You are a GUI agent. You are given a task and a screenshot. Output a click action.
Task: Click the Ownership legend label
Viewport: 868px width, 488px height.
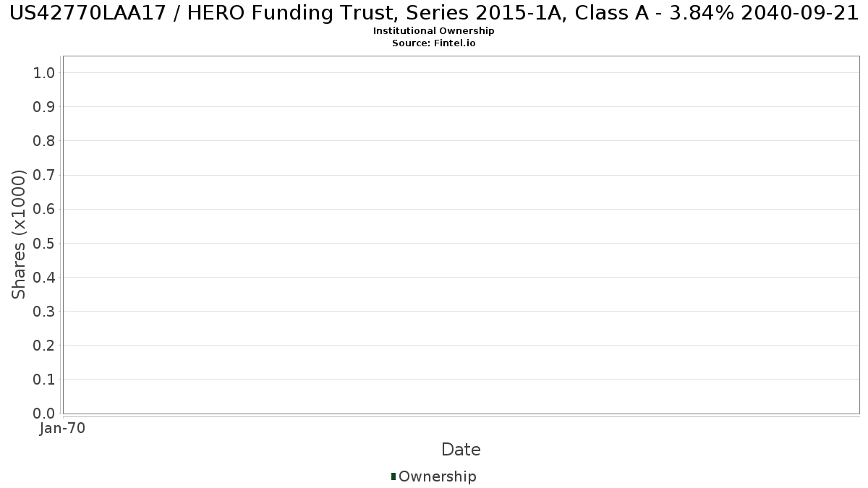click(438, 476)
